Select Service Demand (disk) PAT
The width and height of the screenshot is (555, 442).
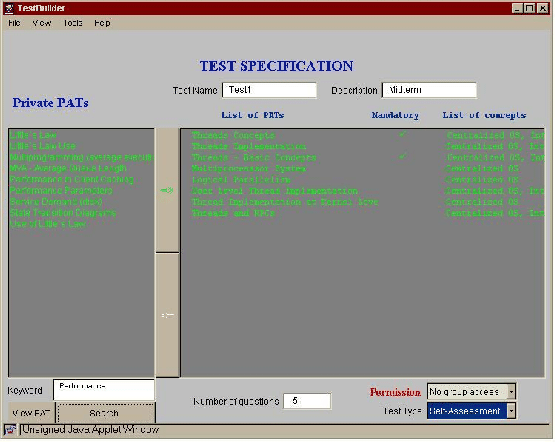pos(56,202)
